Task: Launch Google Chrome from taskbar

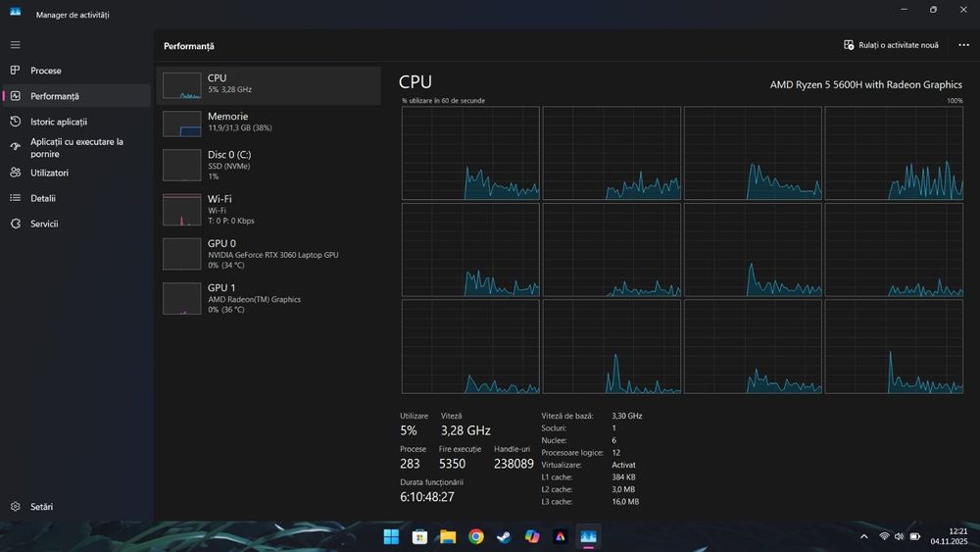Action: pyautogui.click(x=475, y=536)
